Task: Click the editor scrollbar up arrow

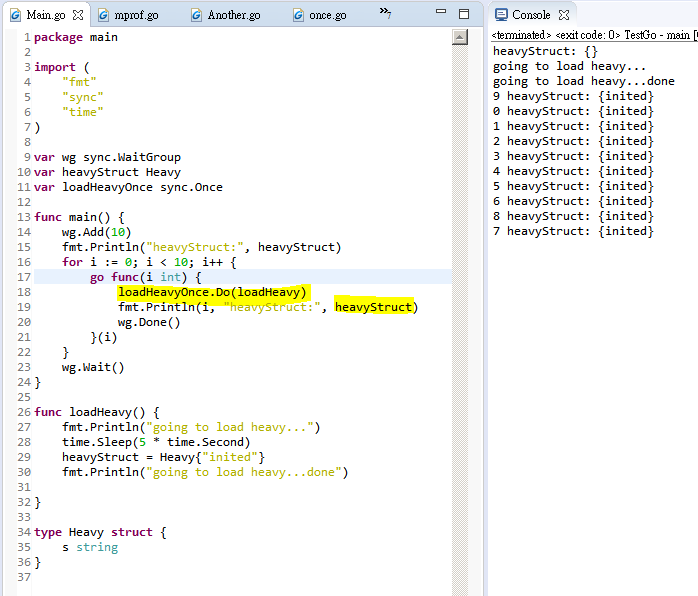Action: point(460,37)
